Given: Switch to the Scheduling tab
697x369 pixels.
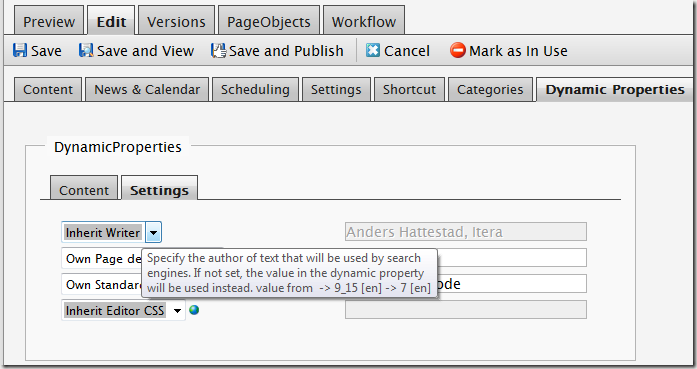Looking at the screenshot, I should (255, 89).
